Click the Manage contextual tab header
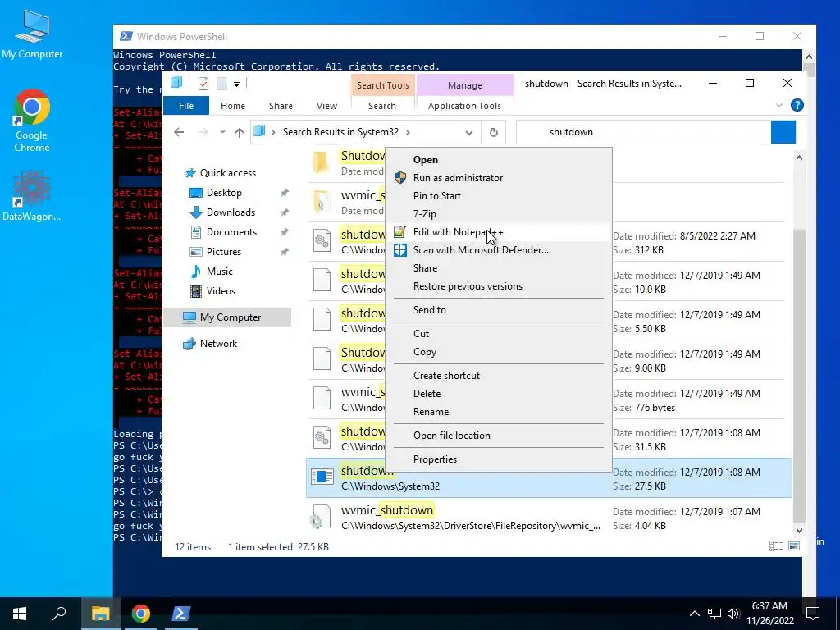Viewport: 840px width, 630px height. point(464,85)
